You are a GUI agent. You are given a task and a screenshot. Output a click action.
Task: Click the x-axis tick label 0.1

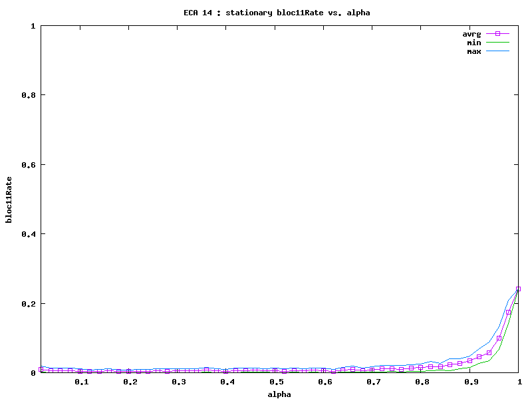[82, 382]
